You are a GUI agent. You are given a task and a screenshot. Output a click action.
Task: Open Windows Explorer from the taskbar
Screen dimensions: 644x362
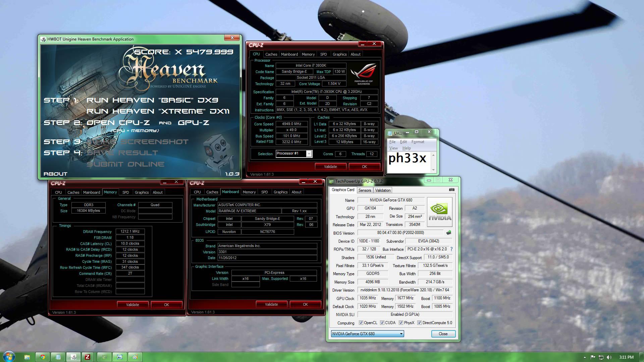tap(27, 357)
